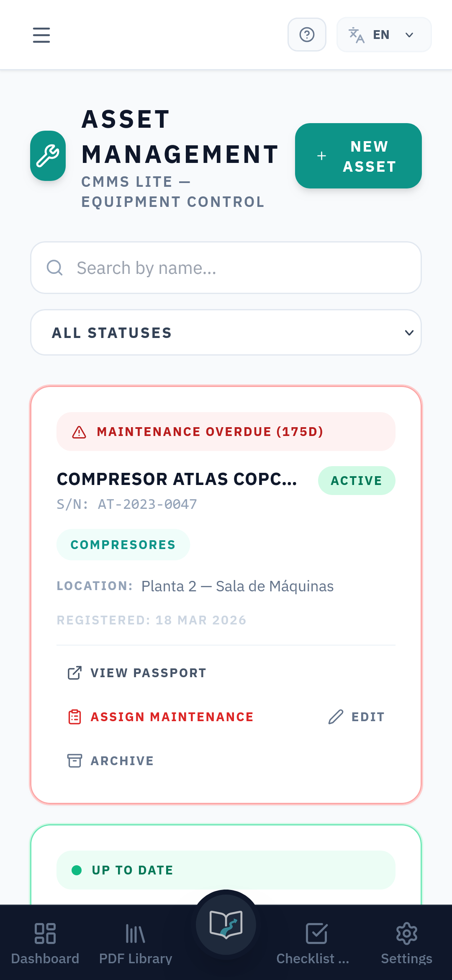This screenshot has height=980, width=452.
Task: Select the Compresores category chip
Action: (x=123, y=544)
